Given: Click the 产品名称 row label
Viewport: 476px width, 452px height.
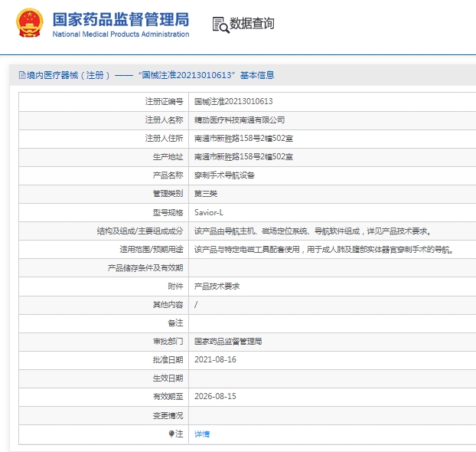Looking at the screenshot, I should point(168,175).
